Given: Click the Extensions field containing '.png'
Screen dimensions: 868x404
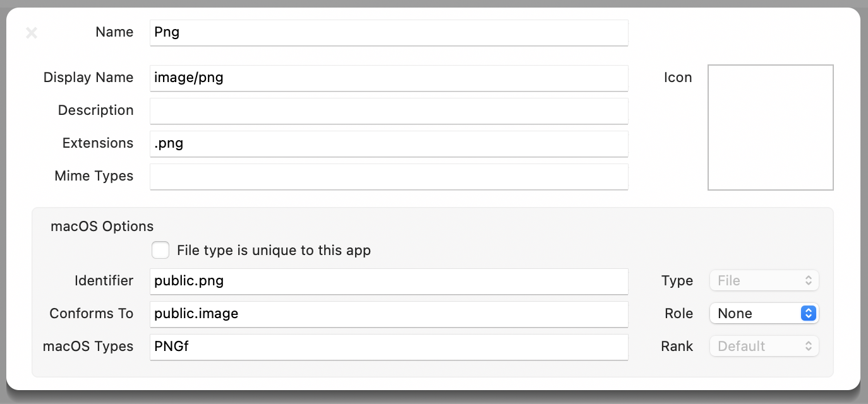Looking at the screenshot, I should [x=389, y=143].
